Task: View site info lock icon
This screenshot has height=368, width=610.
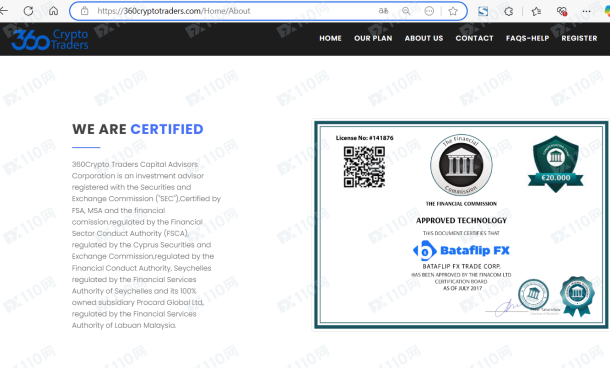Action: coord(84,11)
